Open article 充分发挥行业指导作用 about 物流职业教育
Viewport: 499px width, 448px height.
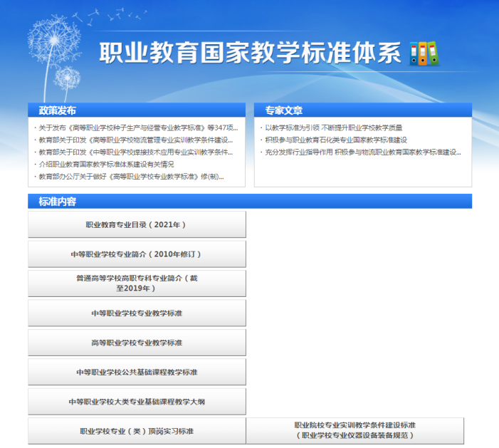tap(362, 152)
